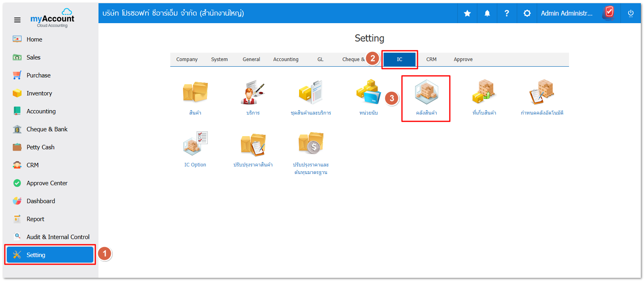Image resolution: width=644 pixels, height=281 pixels.
Task: Open the Admin Administrator user menu
Action: (x=567, y=14)
